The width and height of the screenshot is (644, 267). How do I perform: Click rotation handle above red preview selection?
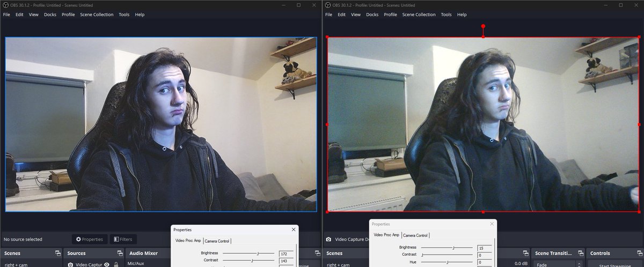[x=483, y=26]
